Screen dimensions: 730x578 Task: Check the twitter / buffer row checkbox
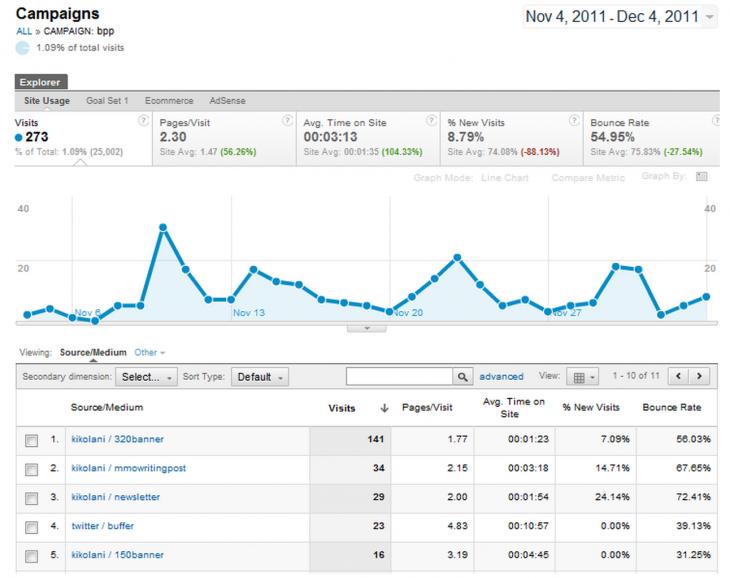tap(32, 527)
